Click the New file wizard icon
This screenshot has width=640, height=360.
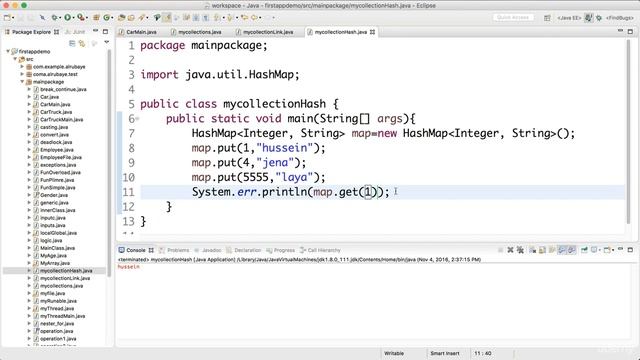7,18
